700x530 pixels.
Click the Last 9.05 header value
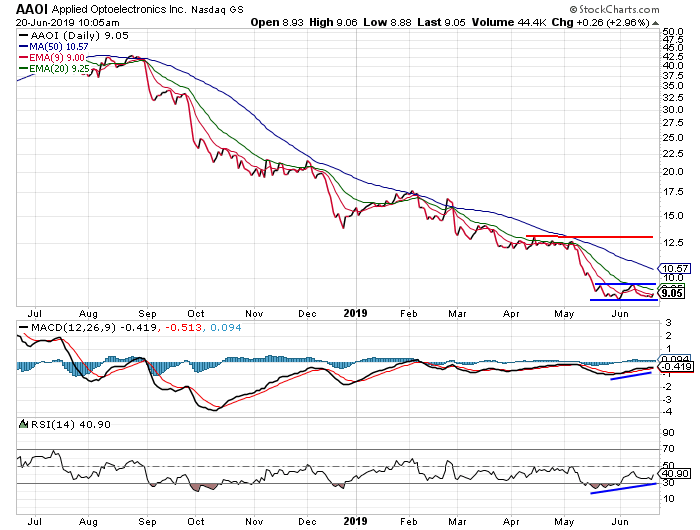(x=441, y=22)
